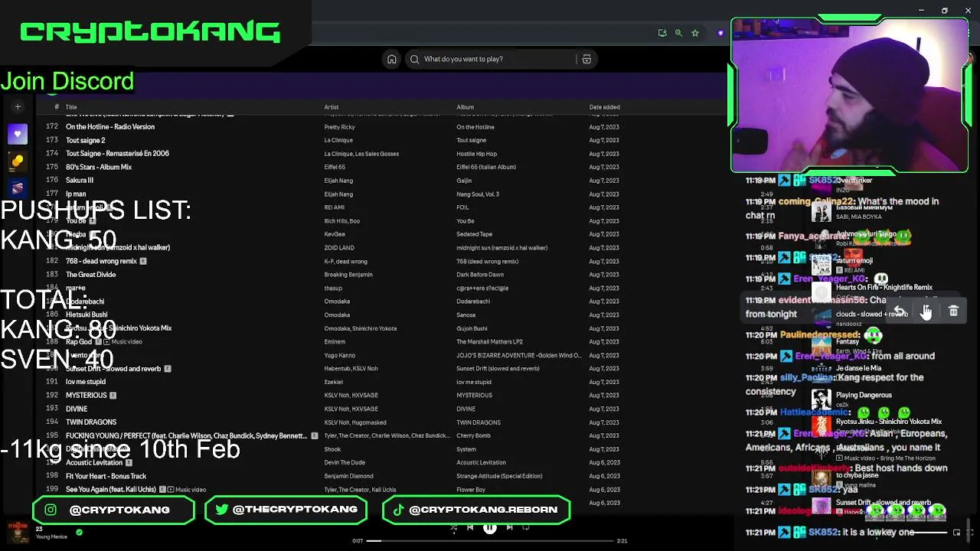
Task: Sort by the Date added column header
Action: click(x=605, y=107)
